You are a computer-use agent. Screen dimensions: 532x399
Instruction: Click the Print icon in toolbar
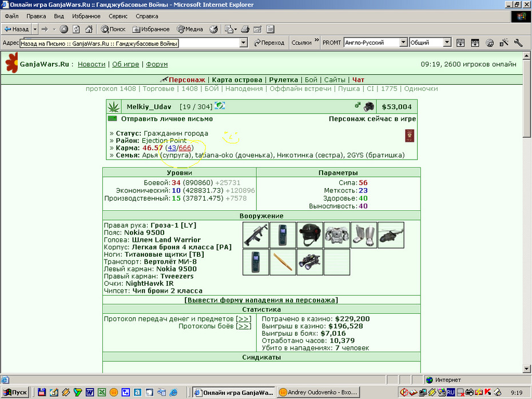click(x=245, y=29)
